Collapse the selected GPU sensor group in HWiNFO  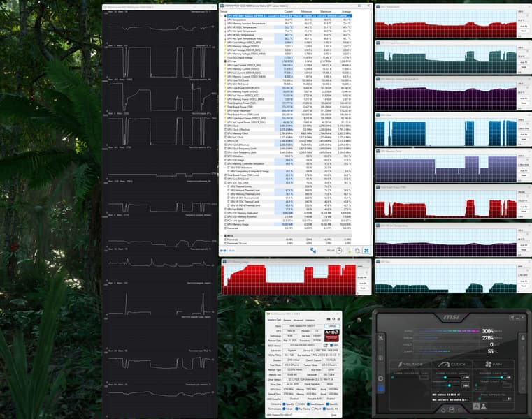(x=222, y=16)
